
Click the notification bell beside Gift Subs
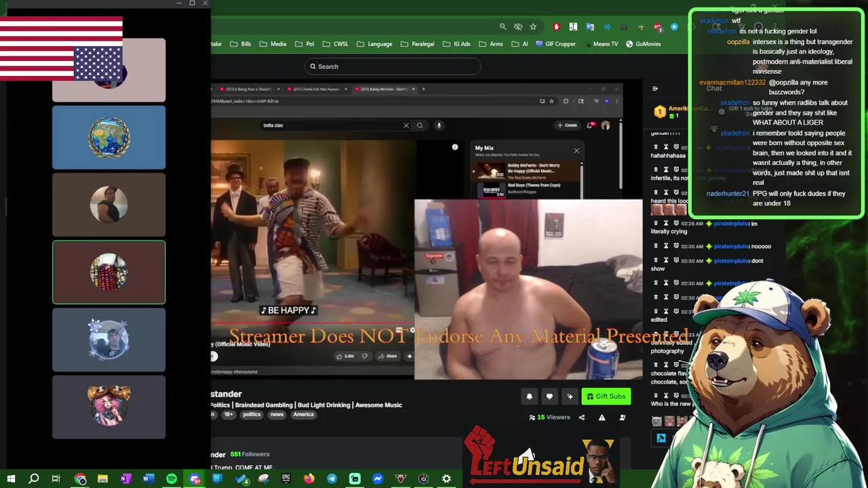[530, 396]
